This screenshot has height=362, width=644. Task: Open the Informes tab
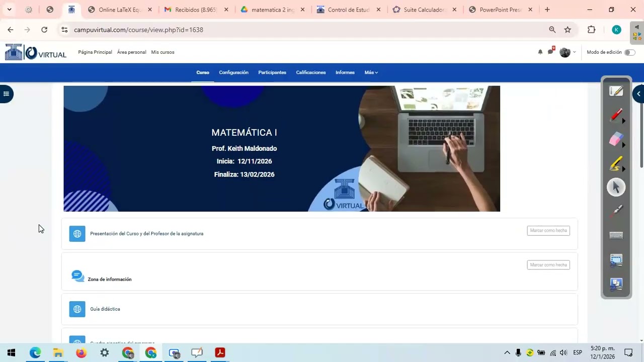[345, 72]
